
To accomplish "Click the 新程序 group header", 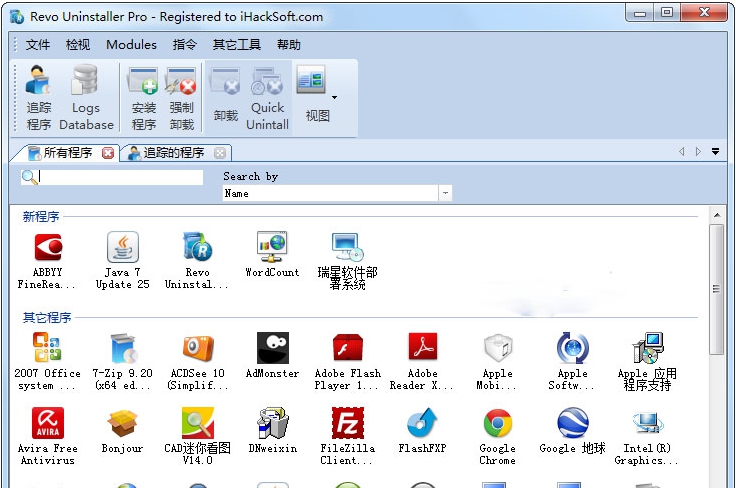I will [41, 216].
